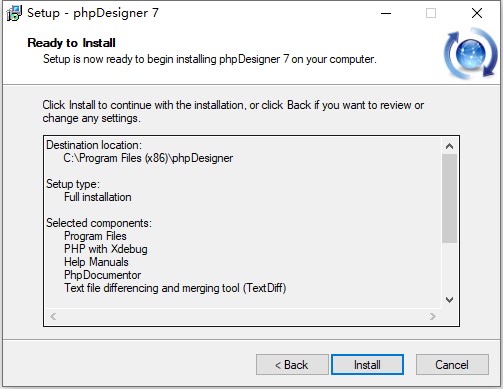
Task: Click the 'Full installation' line
Action: point(98,197)
